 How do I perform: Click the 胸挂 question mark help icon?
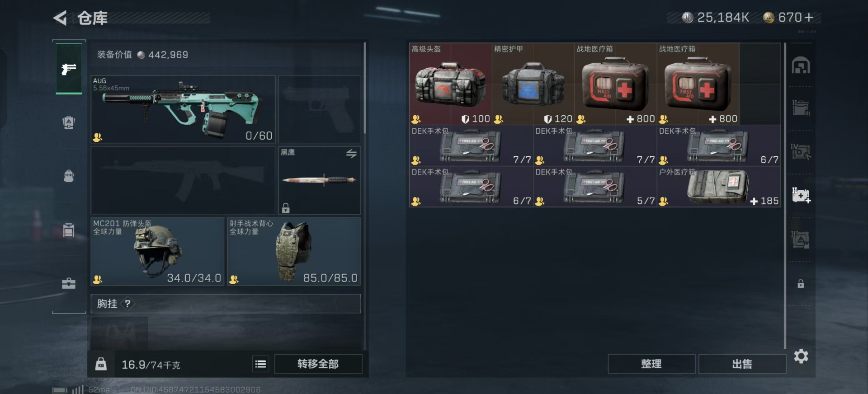[127, 304]
